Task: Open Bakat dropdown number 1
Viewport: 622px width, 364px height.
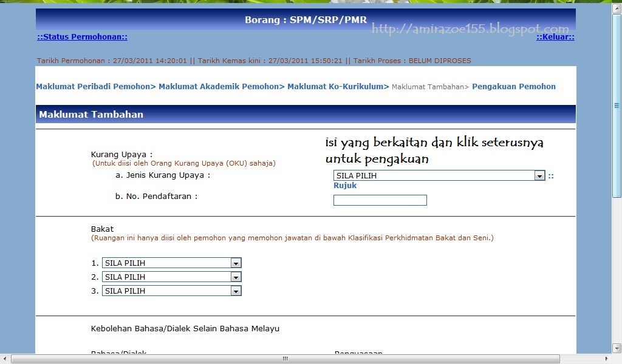Action: pyautogui.click(x=172, y=263)
